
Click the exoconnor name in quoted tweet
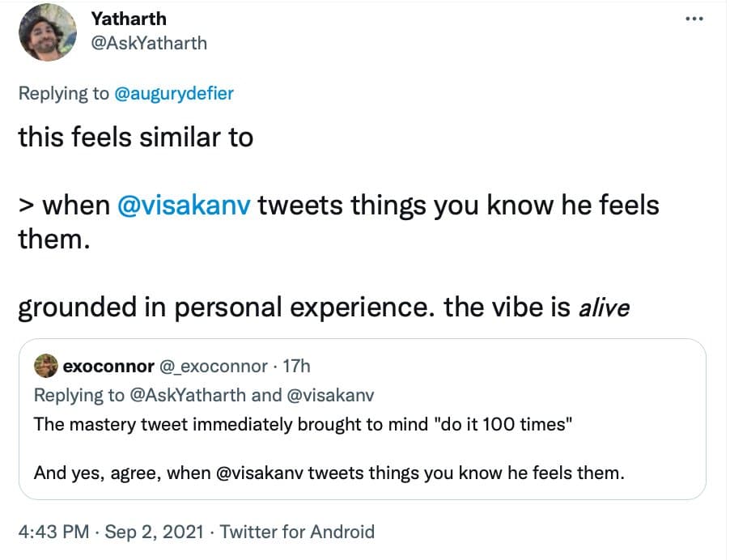point(108,367)
